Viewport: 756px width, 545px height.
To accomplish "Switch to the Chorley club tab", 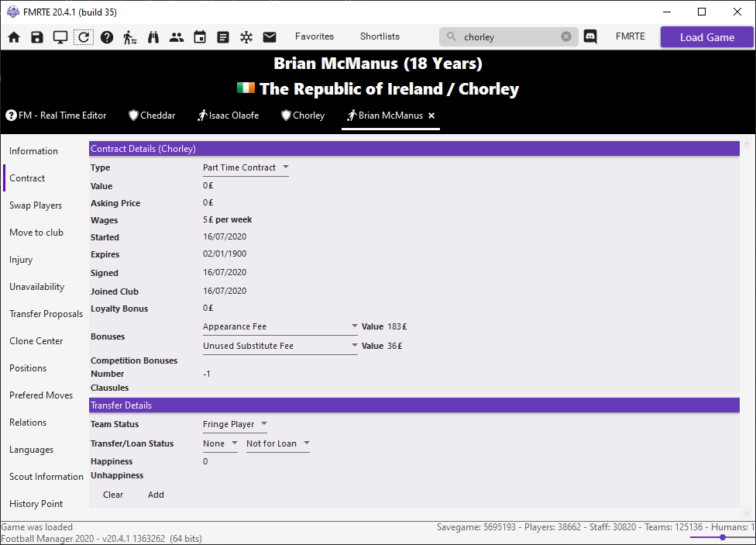I will coord(303,116).
